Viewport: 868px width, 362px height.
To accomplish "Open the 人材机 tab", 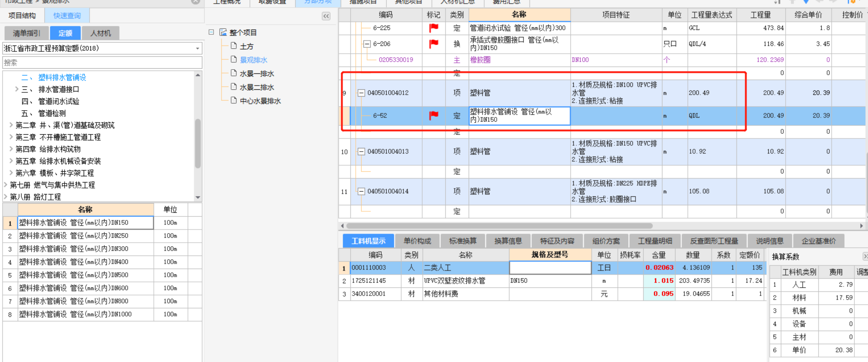I will tap(101, 33).
